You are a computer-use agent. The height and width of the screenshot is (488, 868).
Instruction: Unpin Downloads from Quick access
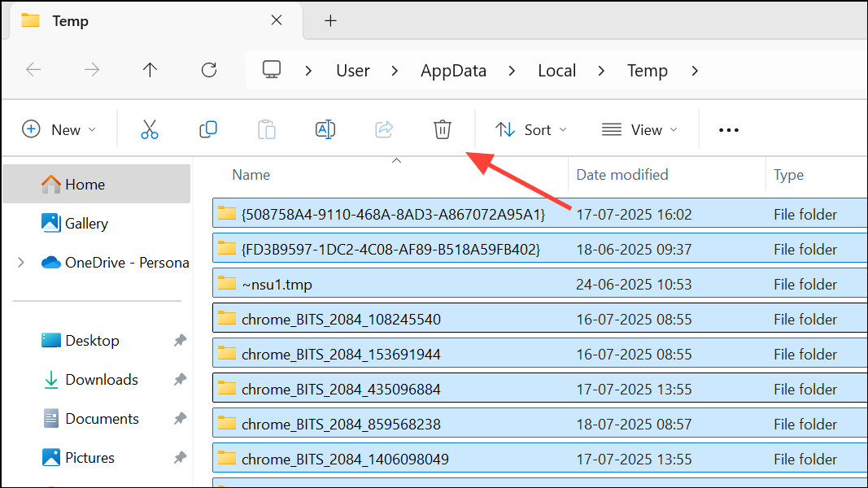tap(179, 379)
